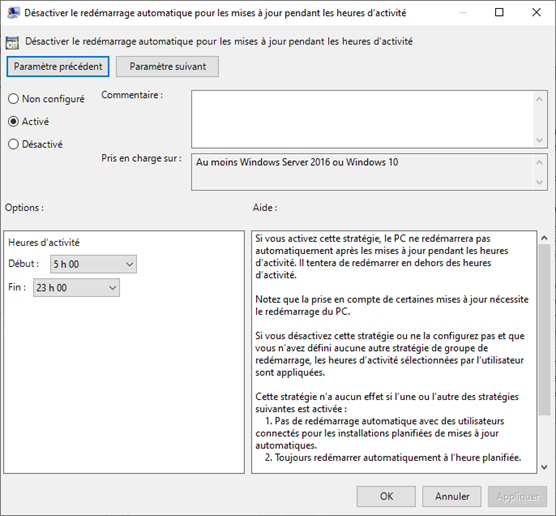
Task: Click the down arrow of the Aide scrollbar
Action: coord(544,467)
